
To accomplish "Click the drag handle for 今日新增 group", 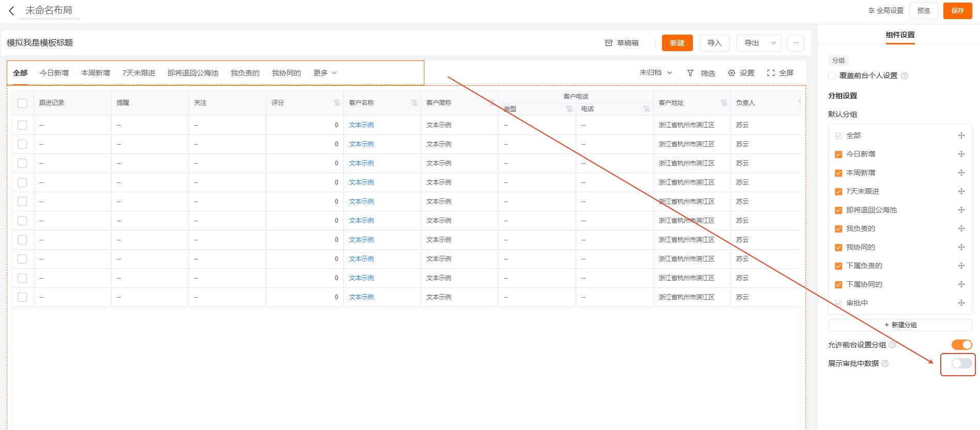I will pos(961,154).
